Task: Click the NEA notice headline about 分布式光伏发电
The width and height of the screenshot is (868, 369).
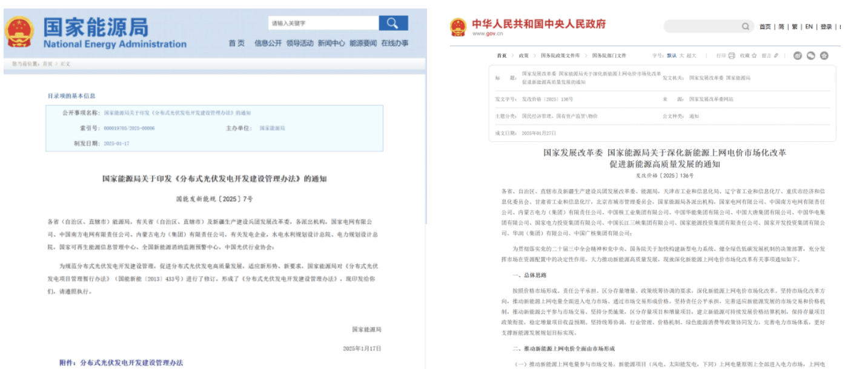Action: pos(214,179)
